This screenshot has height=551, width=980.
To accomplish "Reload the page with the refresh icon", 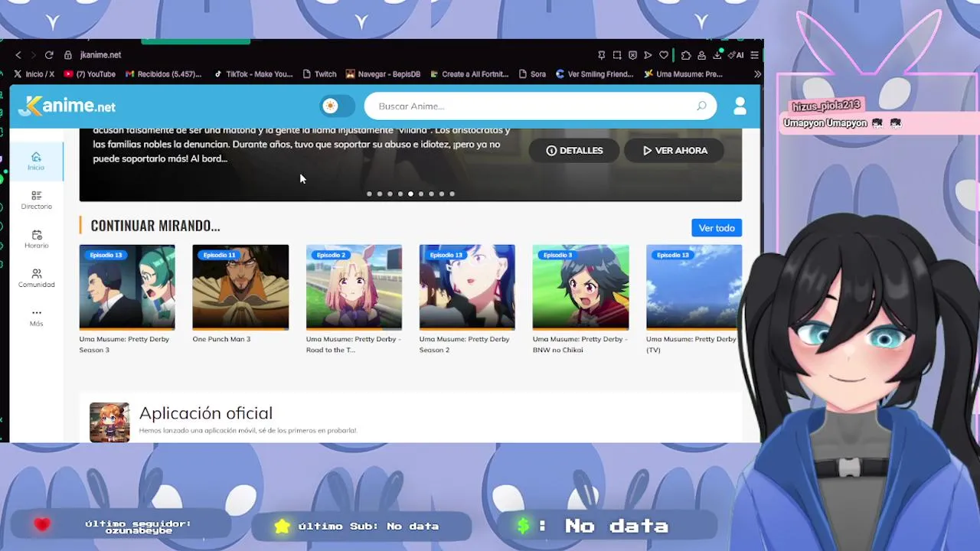I will [x=49, y=55].
